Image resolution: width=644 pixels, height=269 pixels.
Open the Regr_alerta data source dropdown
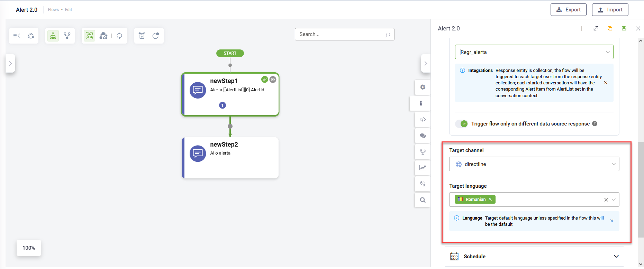pos(534,52)
